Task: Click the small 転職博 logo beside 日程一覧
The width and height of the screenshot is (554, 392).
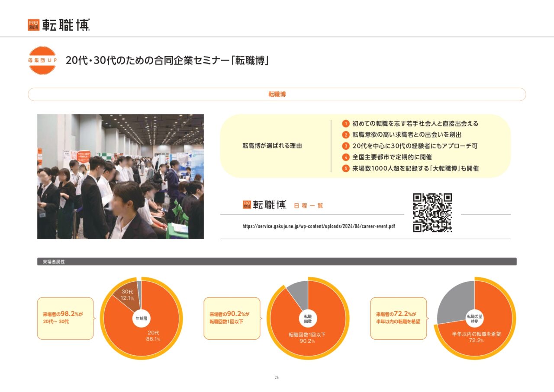Action: coord(264,205)
